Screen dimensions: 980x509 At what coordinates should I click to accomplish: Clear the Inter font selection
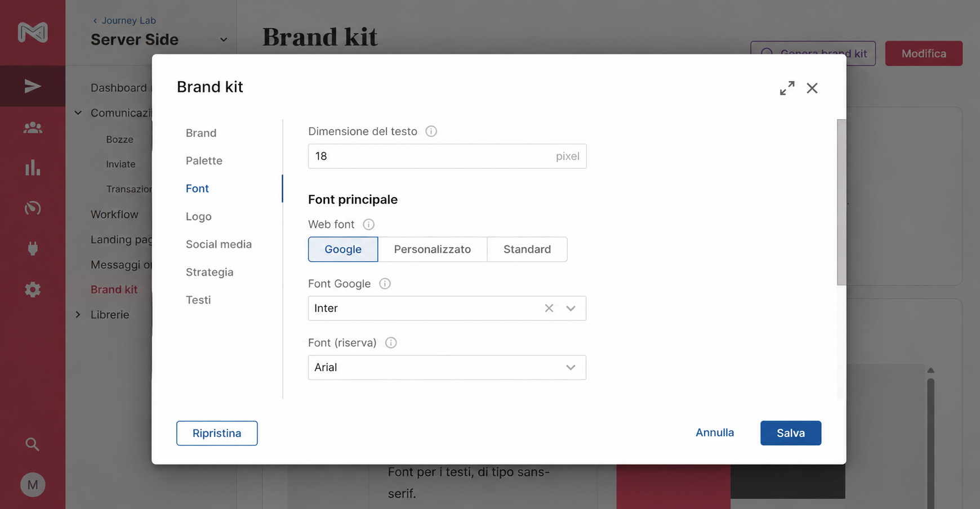pos(549,308)
